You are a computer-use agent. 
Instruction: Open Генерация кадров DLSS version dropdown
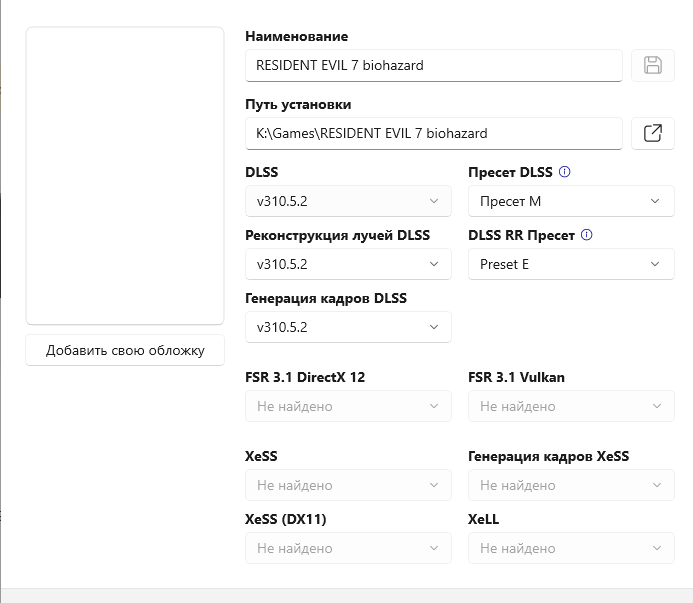pyautogui.click(x=347, y=327)
